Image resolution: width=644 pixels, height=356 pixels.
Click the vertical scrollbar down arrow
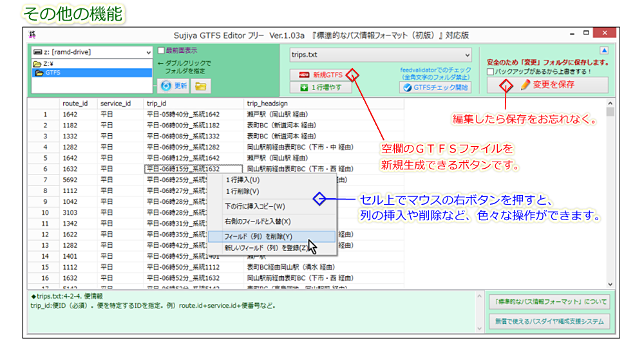610,283
